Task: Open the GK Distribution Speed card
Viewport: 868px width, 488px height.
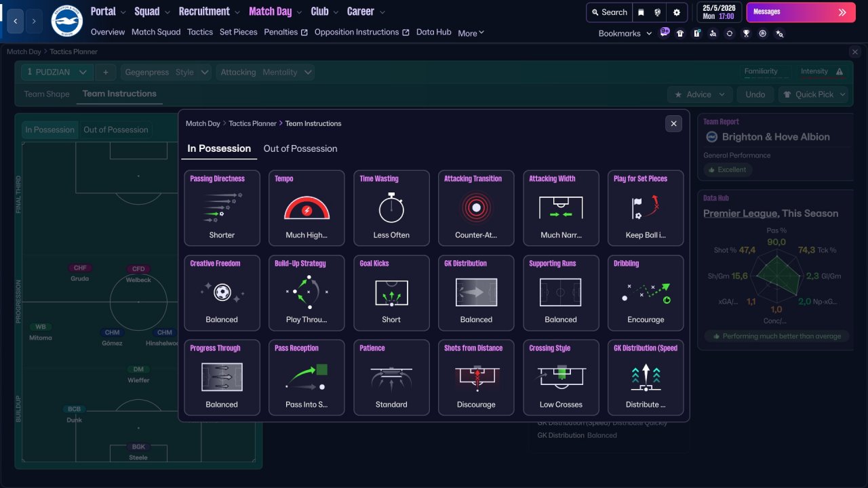Action: [646, 378]
